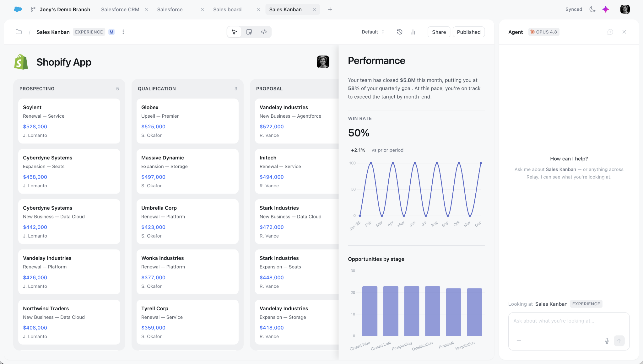Close the Sales Kanban tab
Screen dimensions: 643x364
pyautogui.click(x=314, y=9)
